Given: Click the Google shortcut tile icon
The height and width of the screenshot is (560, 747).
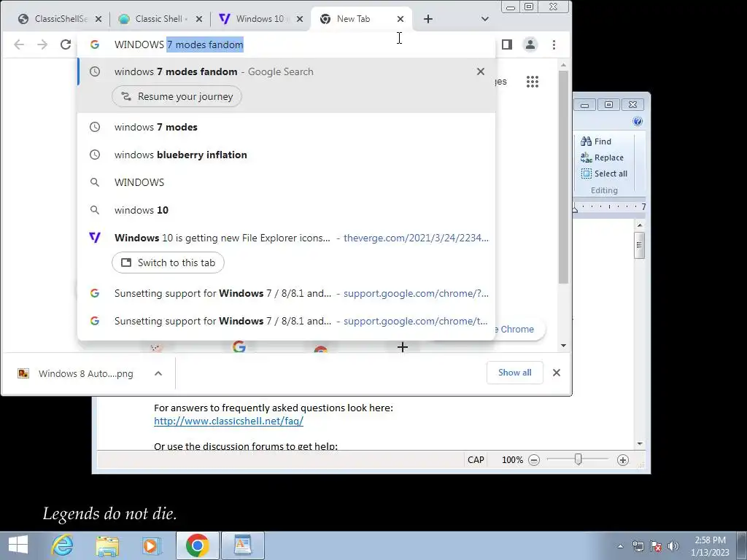Looking at the screenshot, I should coord(239,346).
